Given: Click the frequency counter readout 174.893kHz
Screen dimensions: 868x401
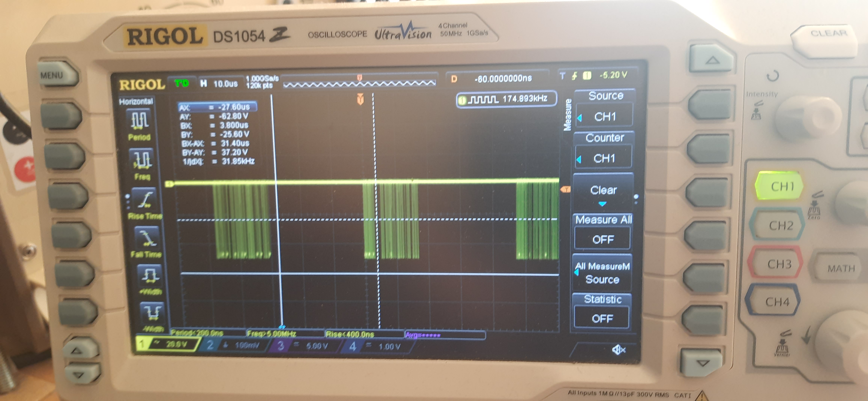Looking at the screenshot, I should [x=506, y=99].
